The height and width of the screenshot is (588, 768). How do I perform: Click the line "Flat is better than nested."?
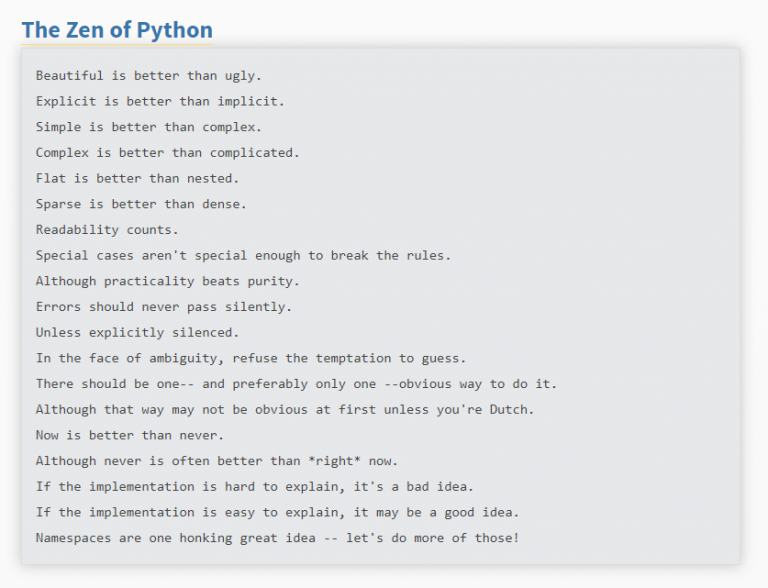137,178
